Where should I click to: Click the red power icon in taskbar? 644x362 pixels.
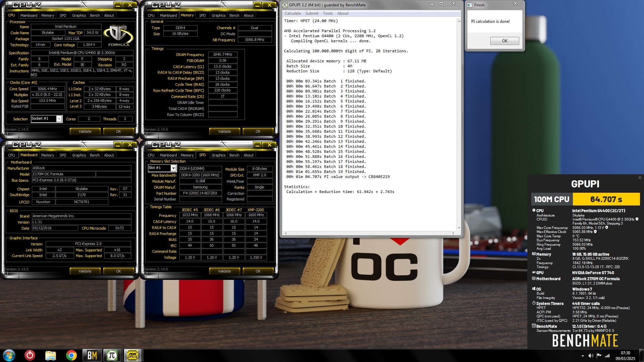pos(30,355)
